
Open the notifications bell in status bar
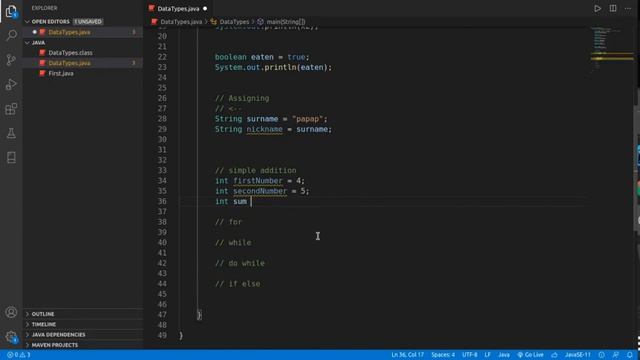[630, 355]
